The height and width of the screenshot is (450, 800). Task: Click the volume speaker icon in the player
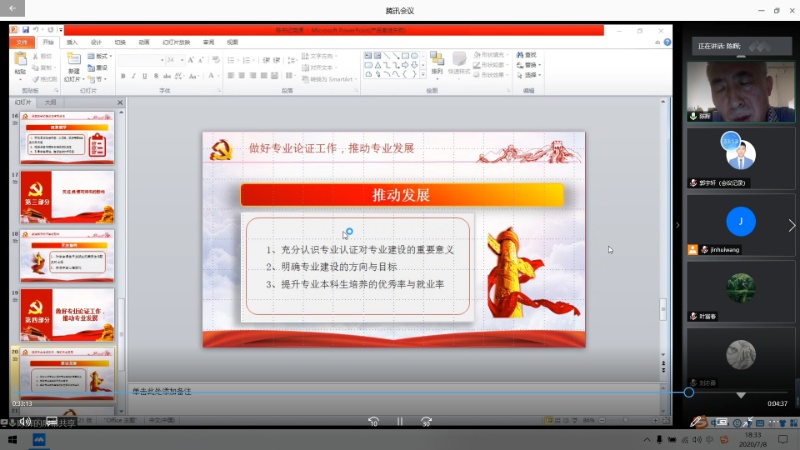click(24, 421)
